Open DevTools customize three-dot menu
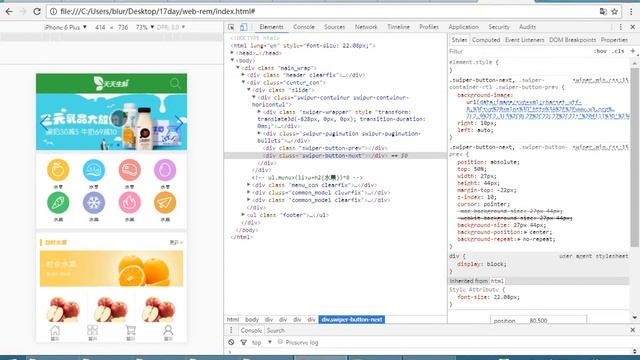This screenshot has height=360, width=640. point(620,27)
